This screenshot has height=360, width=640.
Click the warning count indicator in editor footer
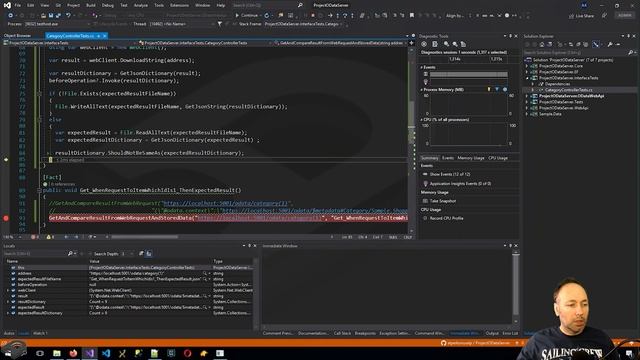[x=51, y=237]
